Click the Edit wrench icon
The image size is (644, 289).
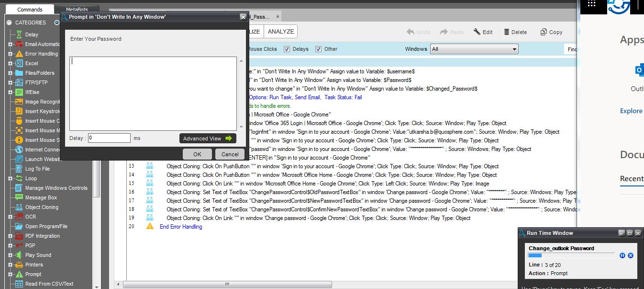point(477,32)
